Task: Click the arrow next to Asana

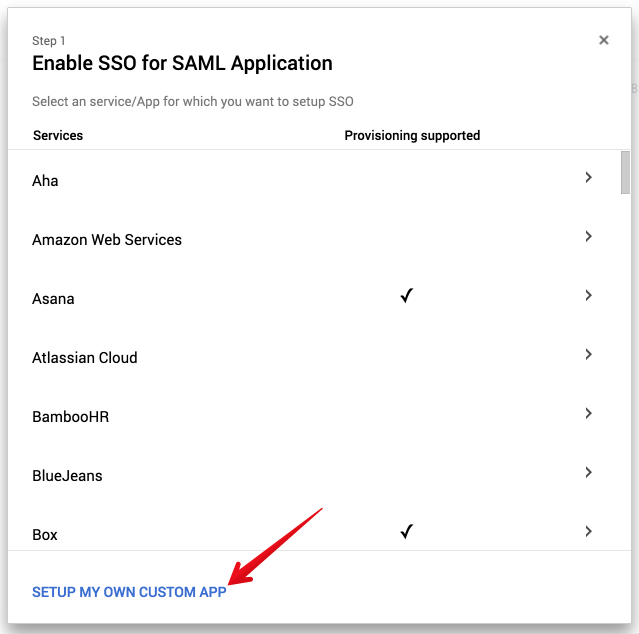Action: tap(588, 296)
